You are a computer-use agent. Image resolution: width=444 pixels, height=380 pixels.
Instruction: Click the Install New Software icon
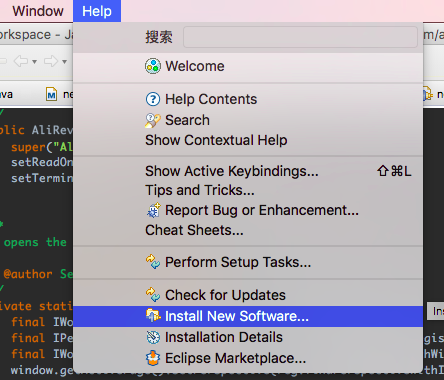click(x=153, y=315)
